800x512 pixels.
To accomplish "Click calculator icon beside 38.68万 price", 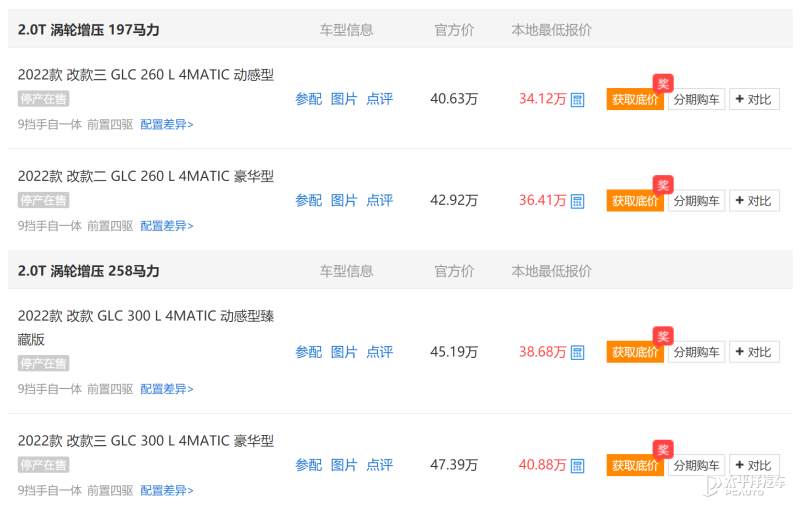I will 577,353.
